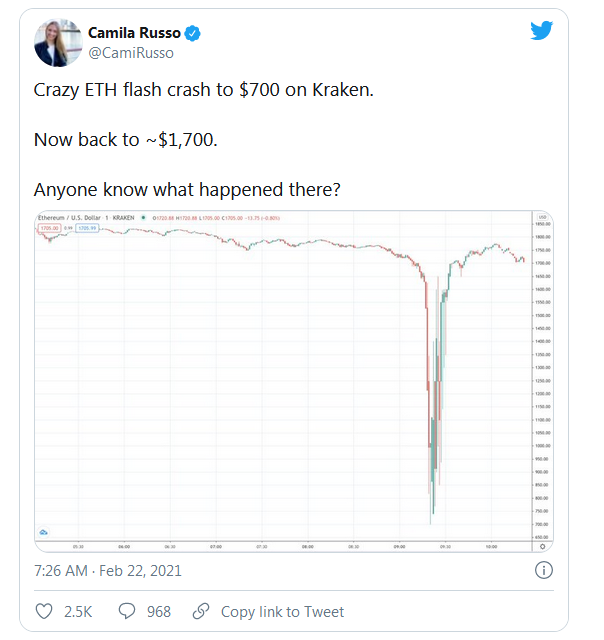
Task: Visit the @CamiRusso handle
Action: (131, 53)
